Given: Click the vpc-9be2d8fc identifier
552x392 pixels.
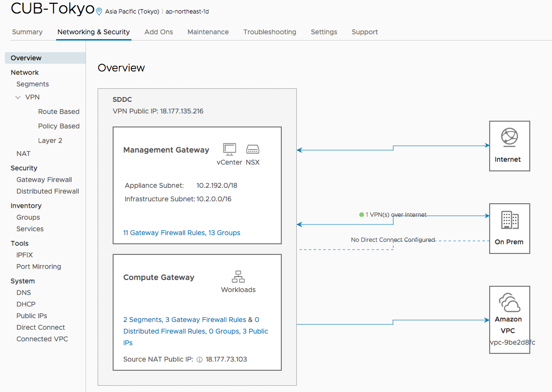Looking at the screenshot, I should point(512,342).
